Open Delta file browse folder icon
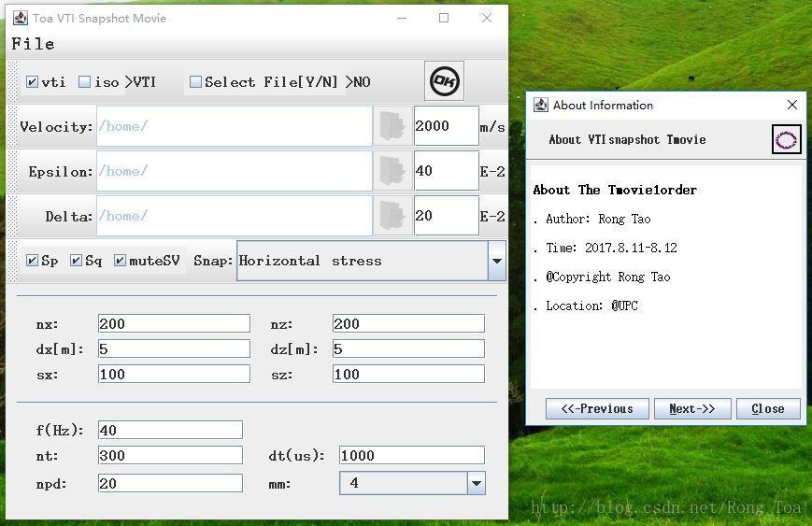 click(x=392, y=216)
